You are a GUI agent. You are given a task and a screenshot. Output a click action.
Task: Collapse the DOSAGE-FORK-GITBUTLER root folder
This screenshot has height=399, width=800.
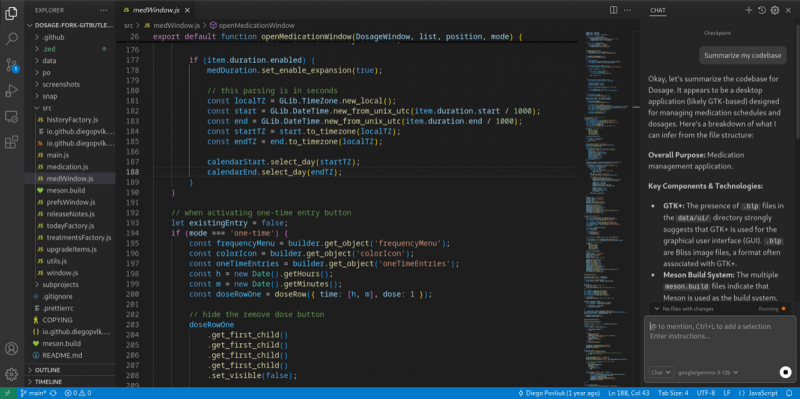70,25
